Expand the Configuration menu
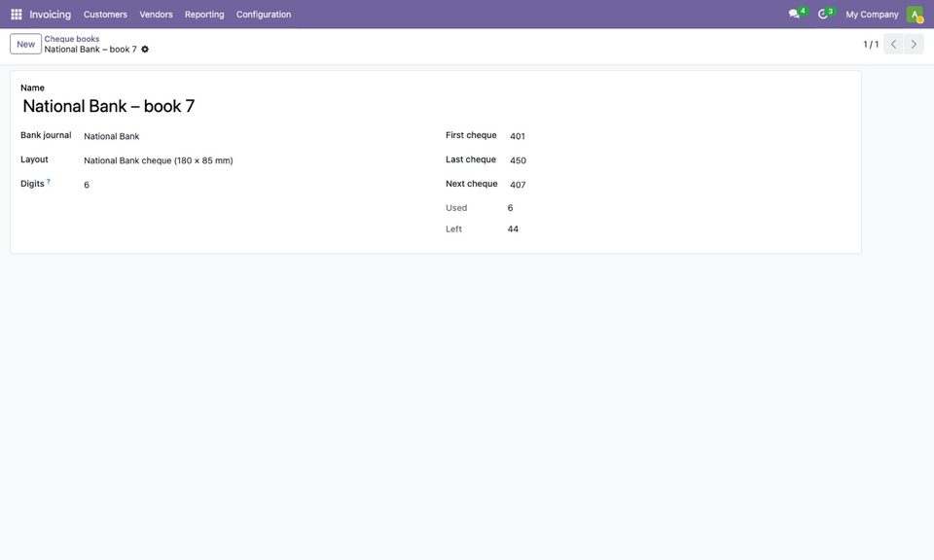Image resolution: width=934 pixels, height=560 pixels. click(x=264, y=15)
